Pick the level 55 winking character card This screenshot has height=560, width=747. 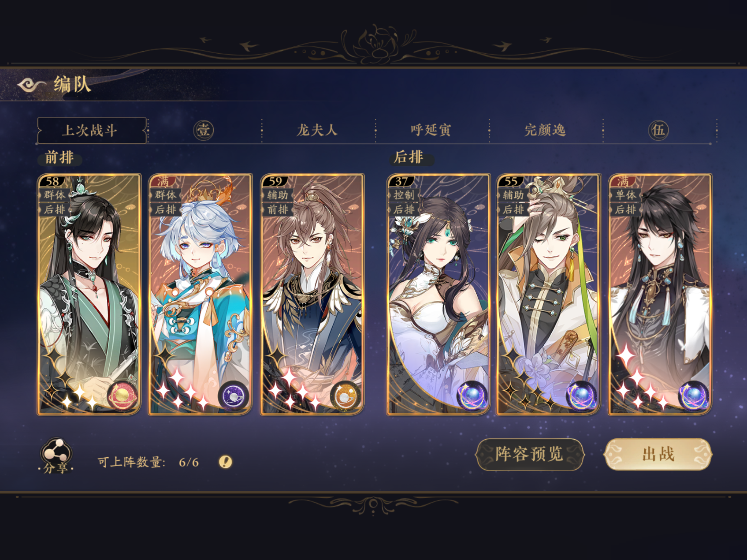(x=549, y=294)
